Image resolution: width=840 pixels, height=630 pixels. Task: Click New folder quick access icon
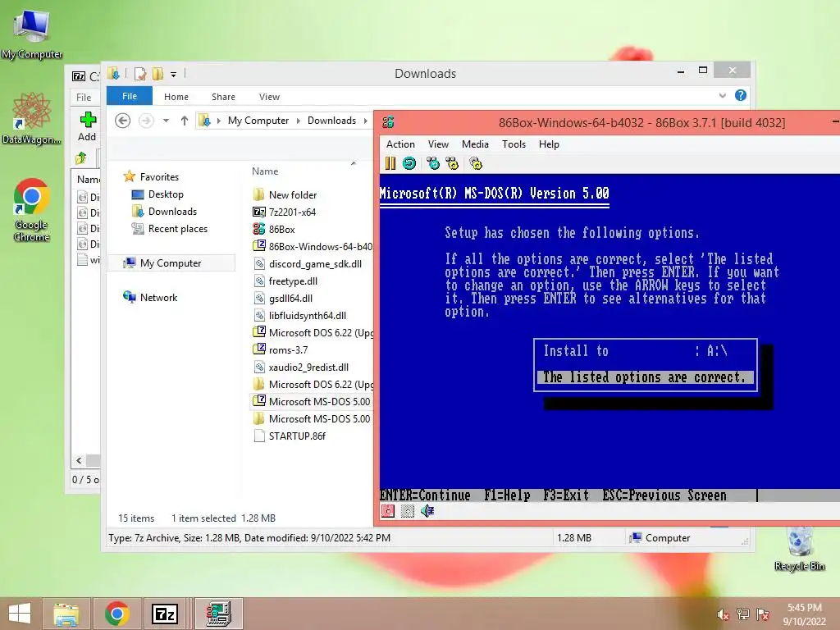coord(157,74)
